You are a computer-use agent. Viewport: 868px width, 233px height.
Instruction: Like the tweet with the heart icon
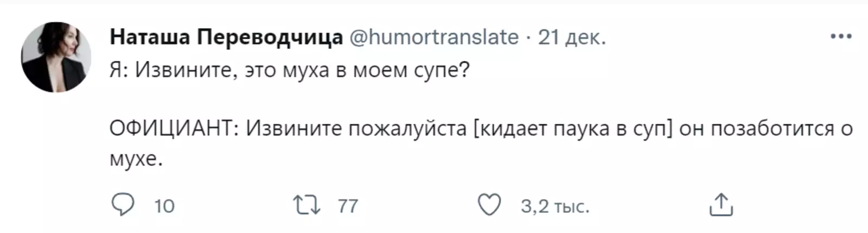point(489,205)
